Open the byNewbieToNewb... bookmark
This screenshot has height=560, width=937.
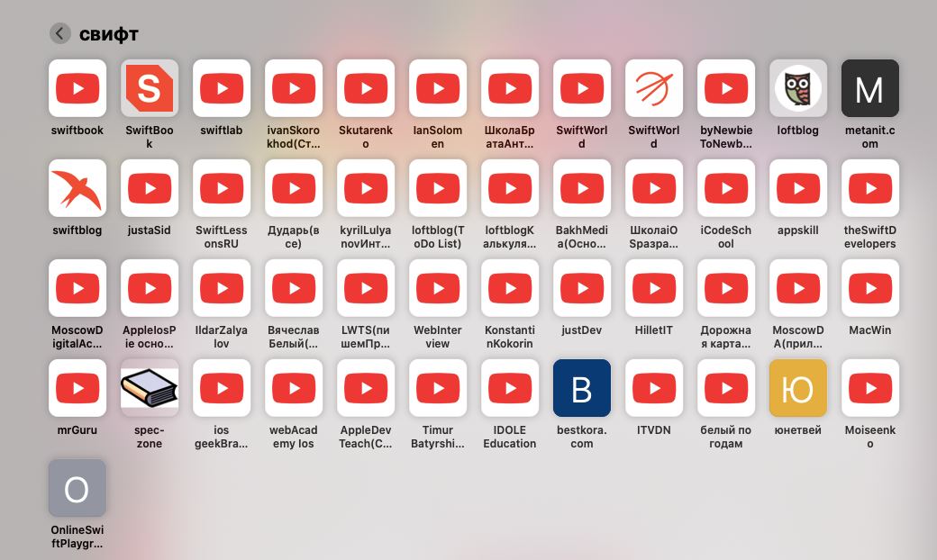(x=726, y=88)
